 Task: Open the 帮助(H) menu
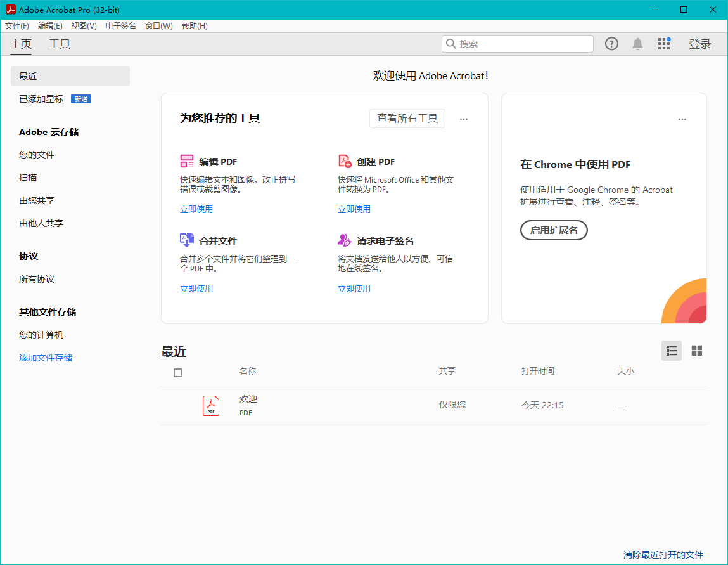[x=195, y=26]
